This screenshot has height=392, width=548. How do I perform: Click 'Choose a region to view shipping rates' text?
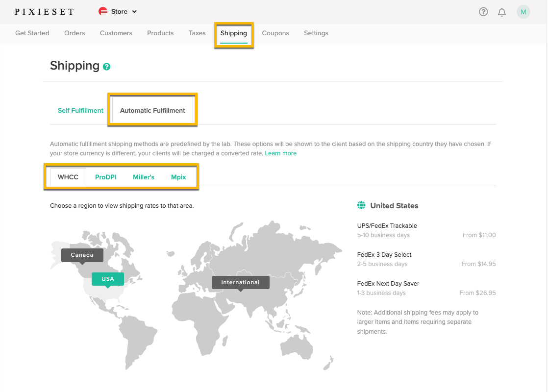pyautogui.click(x=122, y=206)
